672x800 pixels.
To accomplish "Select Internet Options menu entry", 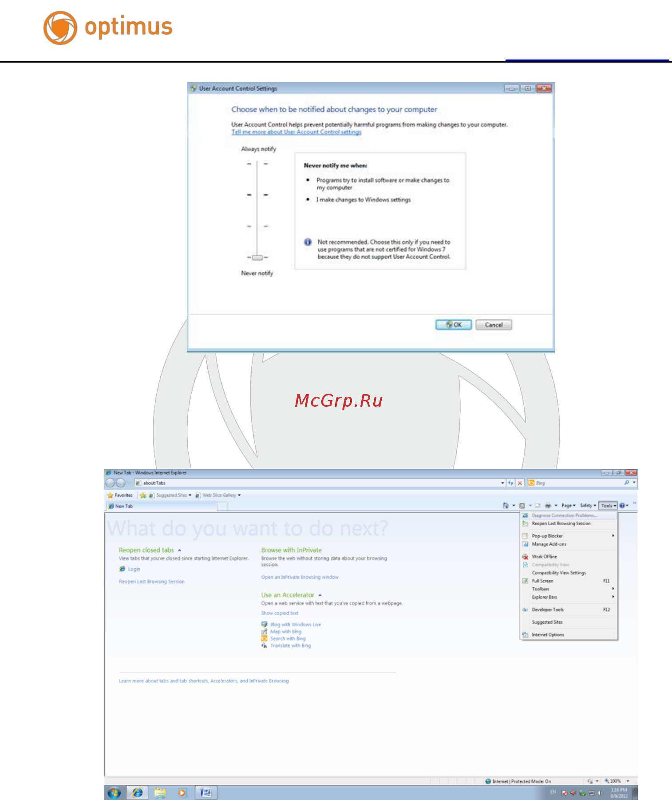I will point(569,635).
